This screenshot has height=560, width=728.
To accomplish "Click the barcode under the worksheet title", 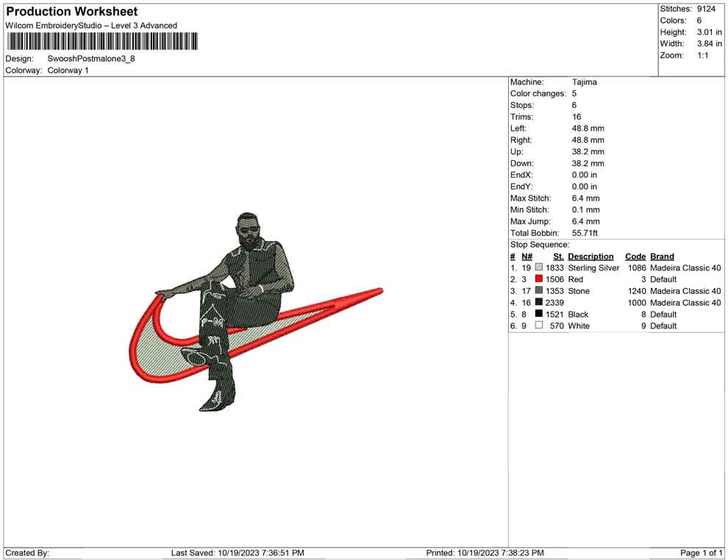I will pyautogui.click(x=102, y=41).
